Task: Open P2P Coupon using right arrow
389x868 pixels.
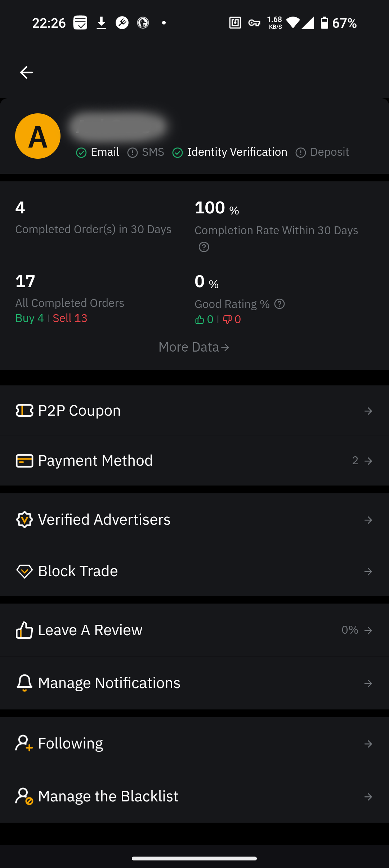Action: (x=368, y=411)
